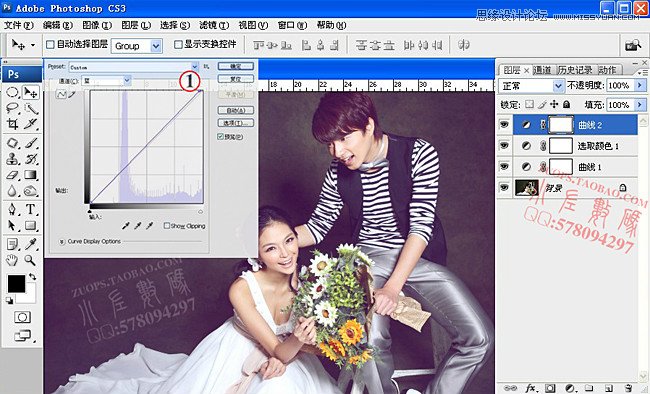Select the Notes tool
Screen dimensions: 650x394
pyautogui.click(x=12, y=244)
